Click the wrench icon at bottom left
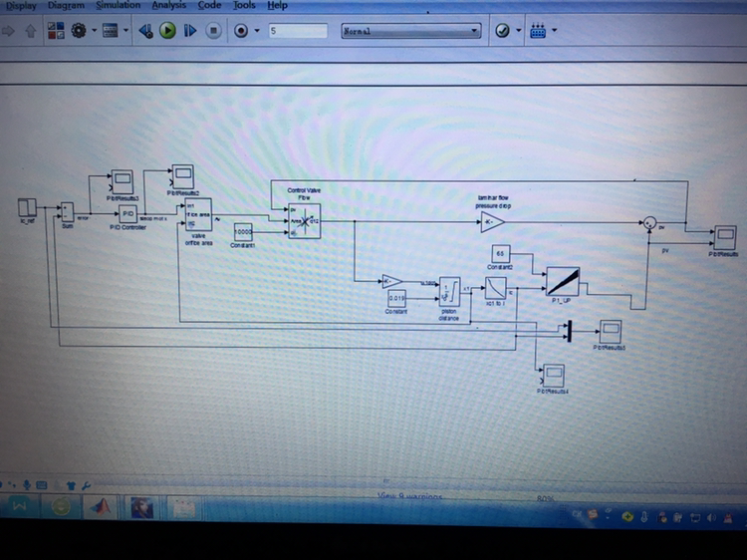The width and height of the screenshot is (747, 560). (87, 485)
